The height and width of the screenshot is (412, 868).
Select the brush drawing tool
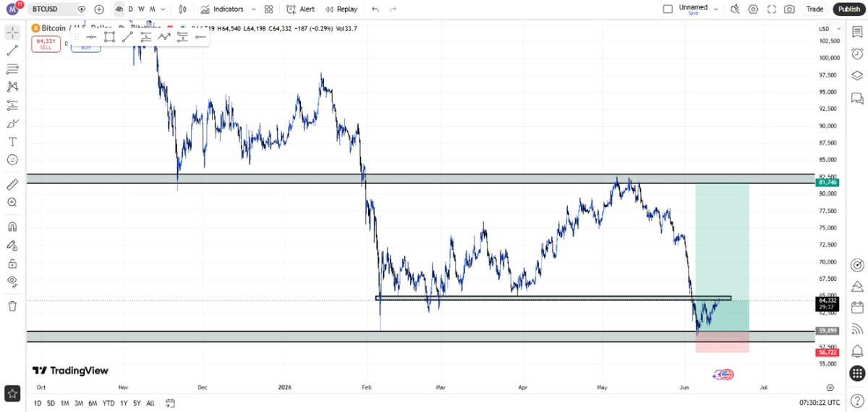(12, 123)
